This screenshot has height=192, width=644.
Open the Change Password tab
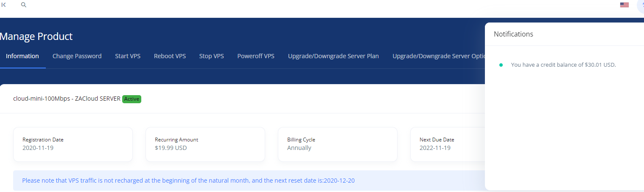click(77, 56)
